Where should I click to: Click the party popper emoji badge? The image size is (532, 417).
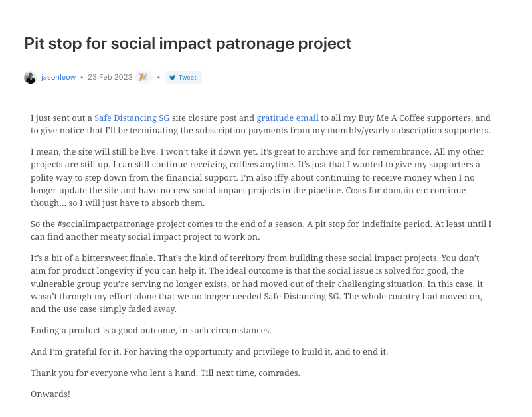(143, 78)
